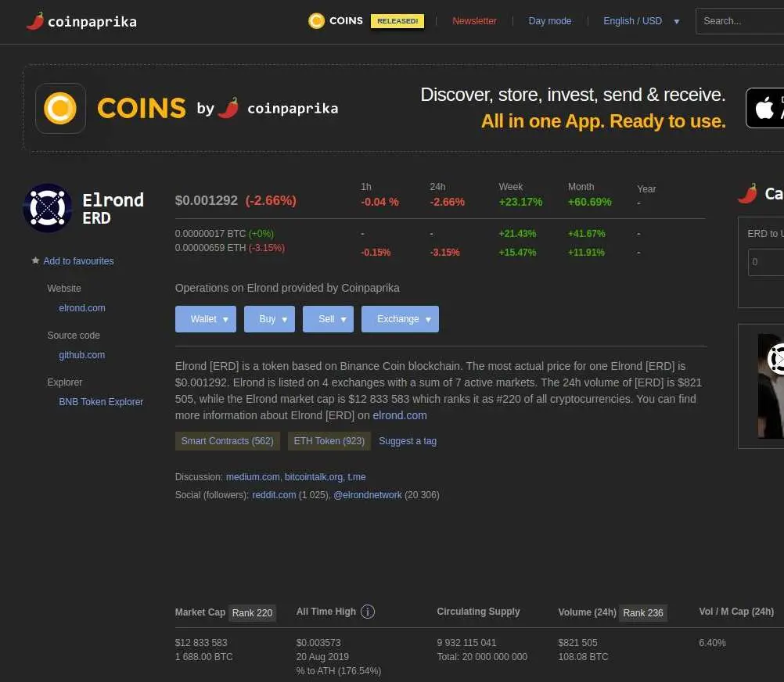Viewport: 784px width, 682px height.
Task: Click the 9 932 115 041 circulating supply
Action: (466, 643)
